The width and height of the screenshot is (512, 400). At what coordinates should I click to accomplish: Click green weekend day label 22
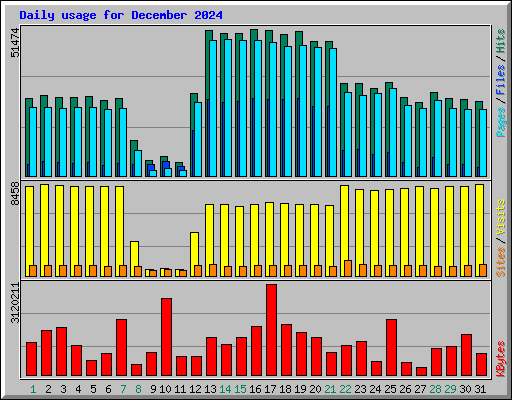[x=345, y=389]
